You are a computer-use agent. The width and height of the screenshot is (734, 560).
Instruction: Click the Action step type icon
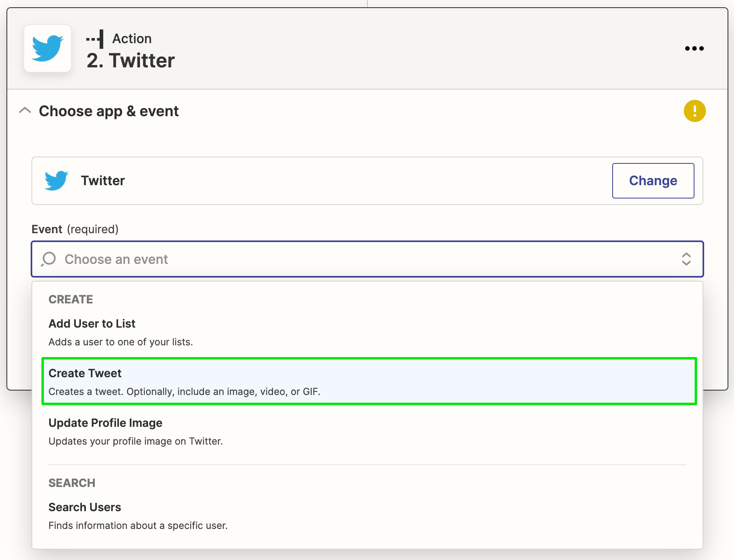click(x=95, y=39)
